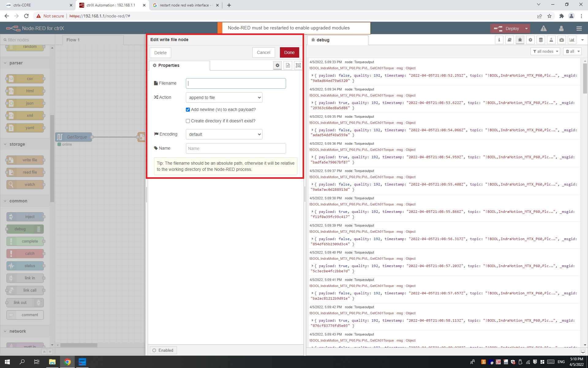The width and height of the screenshot is (588, 368).
Task: Click the Filename input field
Action: (x=236, y=83)
